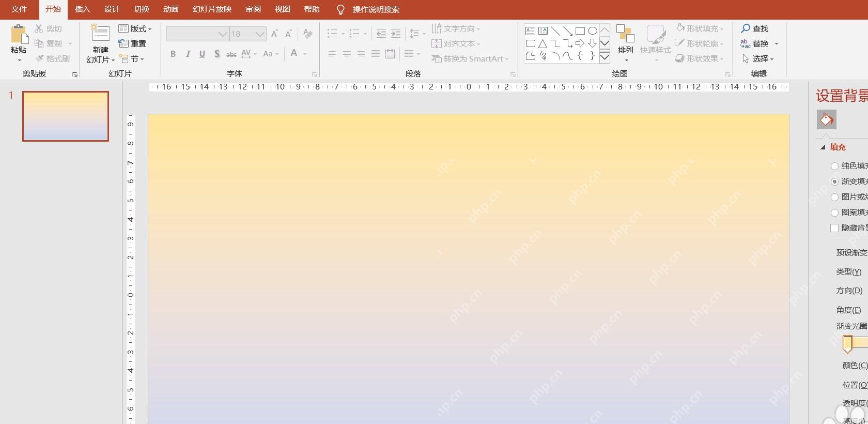Click the Paste (粘贴) icon

click(19, 34)
